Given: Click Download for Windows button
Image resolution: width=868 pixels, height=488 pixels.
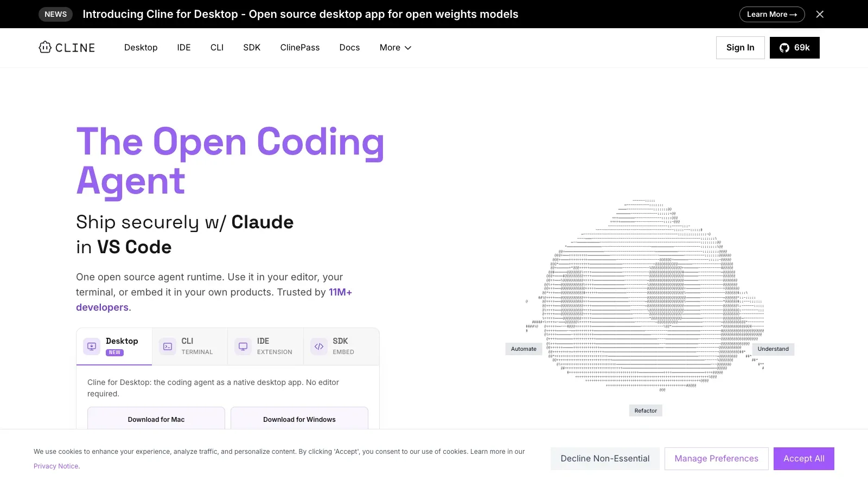Looking at the screenshot, I should pyautogui.click(x=299, y=418).
